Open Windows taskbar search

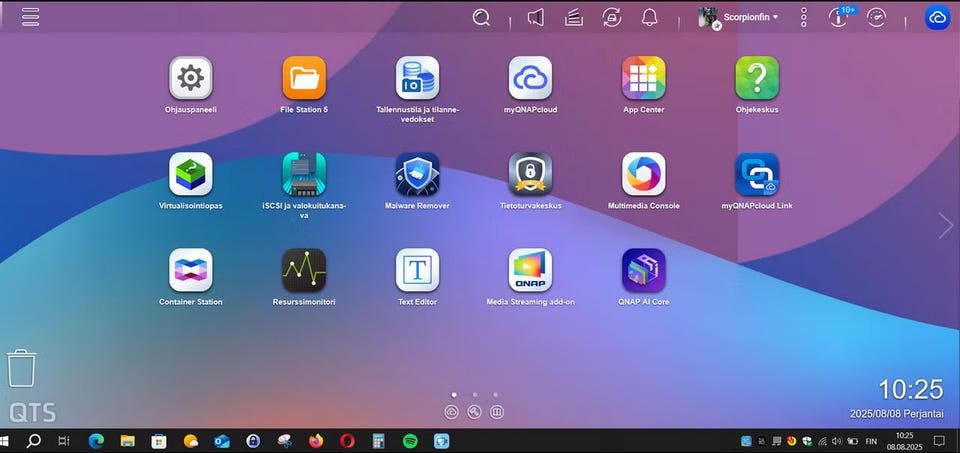(34, 441)
